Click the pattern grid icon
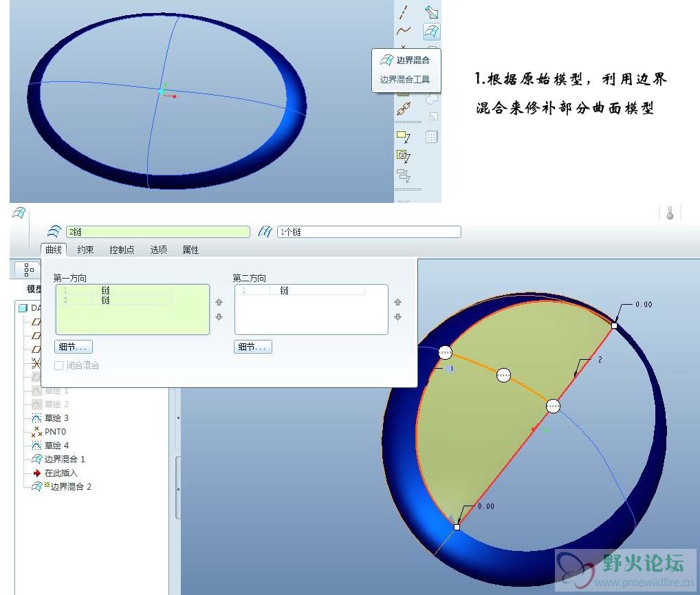Image resolution: width=700 pixels, height=595 pixels. coord(431,137)
